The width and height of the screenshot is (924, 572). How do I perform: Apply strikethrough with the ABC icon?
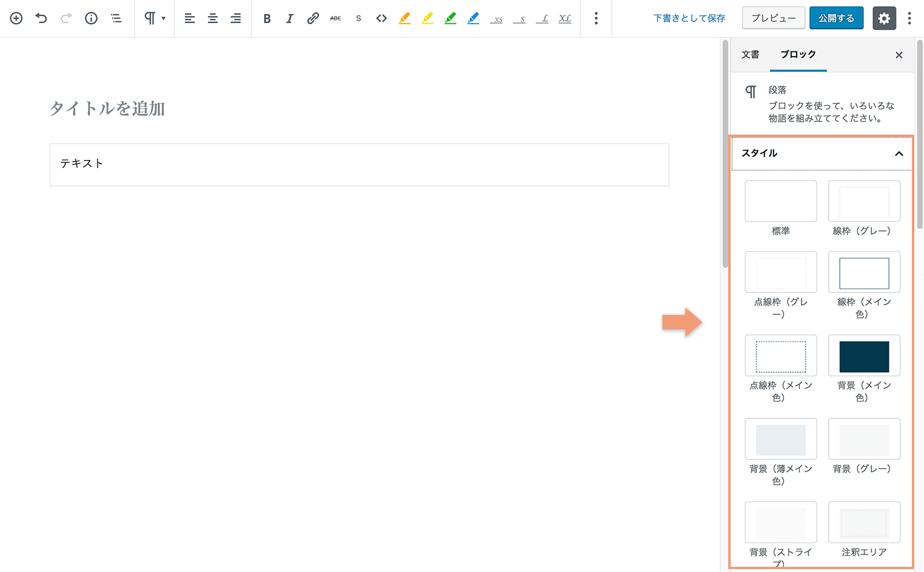point(336,18)
